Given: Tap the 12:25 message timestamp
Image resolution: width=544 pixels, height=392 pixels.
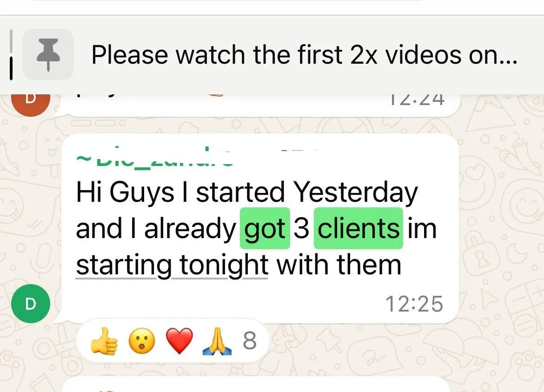Looking at the screenshot, I should click(414, 304).
